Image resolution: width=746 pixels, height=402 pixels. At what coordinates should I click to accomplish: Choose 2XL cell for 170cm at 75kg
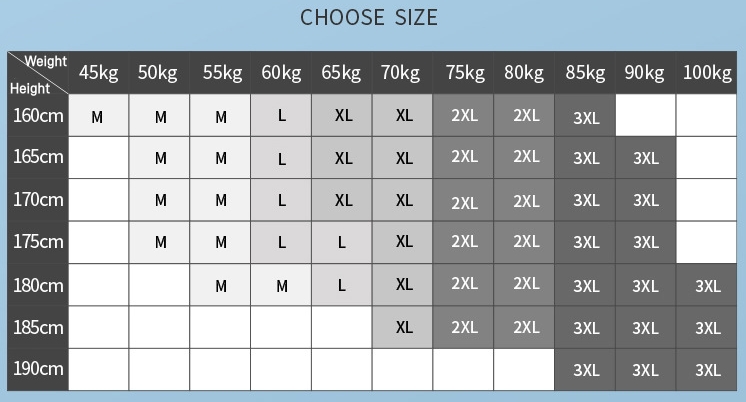pos(464,201)
